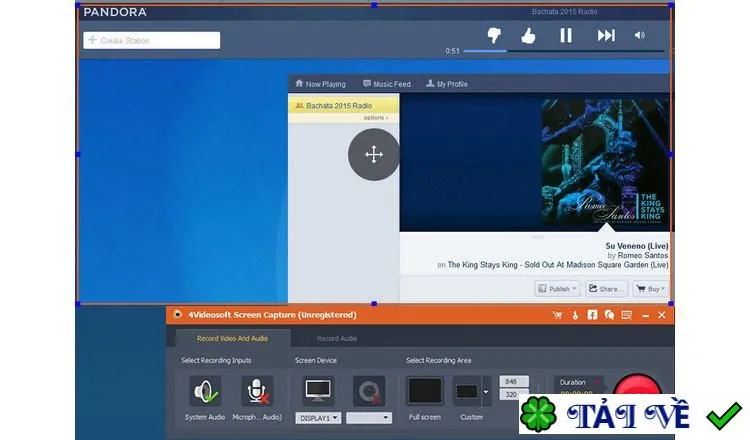This screenshot has width=750, height=440.
Task: Expand the Custom recording area dropdown arrow
Action: [x=486, y=392]
